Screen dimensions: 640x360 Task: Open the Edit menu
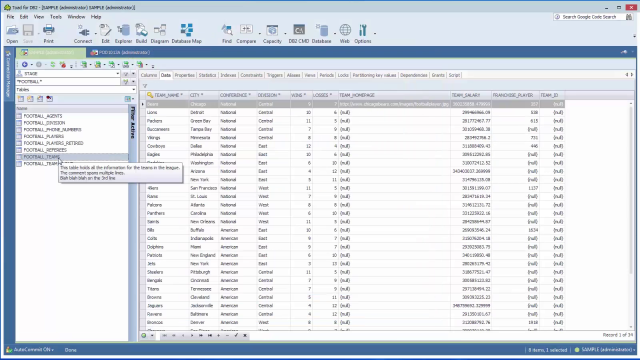24,17
